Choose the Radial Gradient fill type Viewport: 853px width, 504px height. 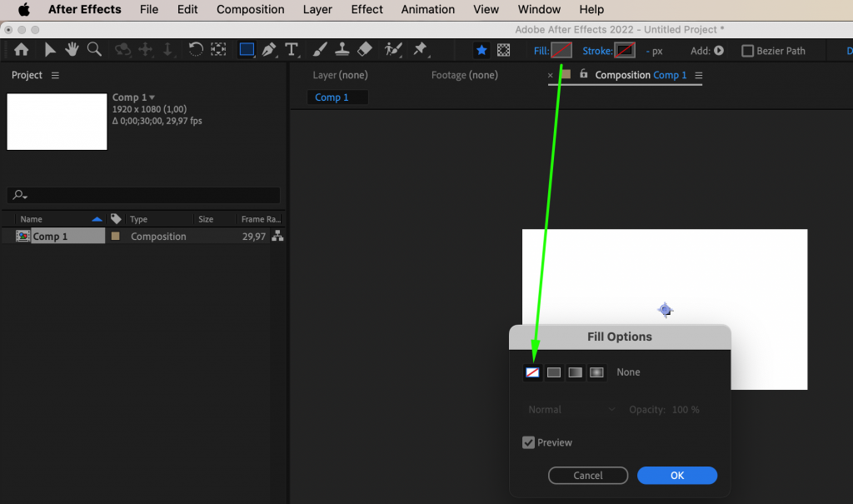[x=596, y=372]
